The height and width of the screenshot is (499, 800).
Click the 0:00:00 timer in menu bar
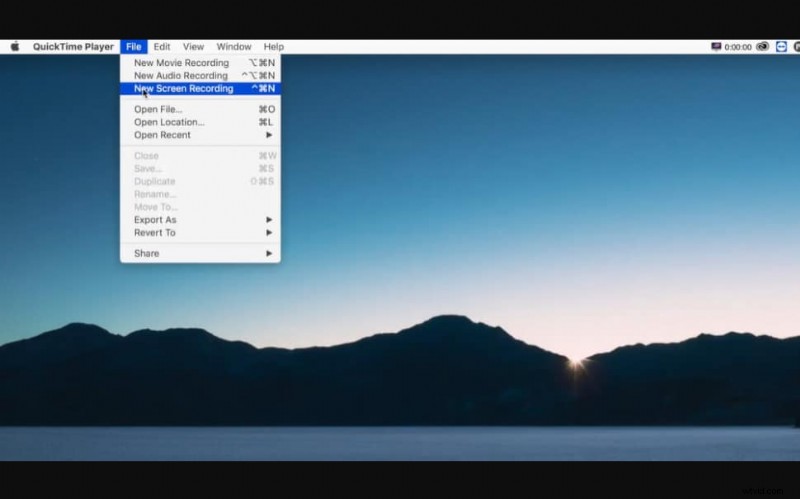[738, 46]
